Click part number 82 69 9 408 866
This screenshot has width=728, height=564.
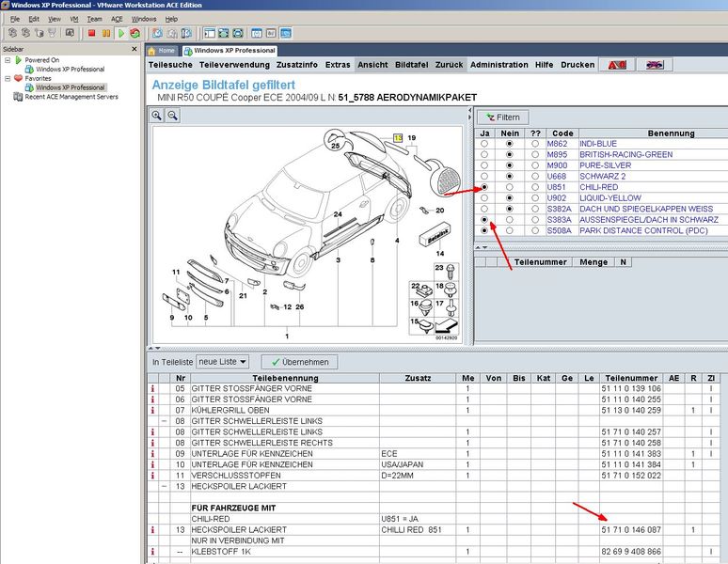point(631,552)
